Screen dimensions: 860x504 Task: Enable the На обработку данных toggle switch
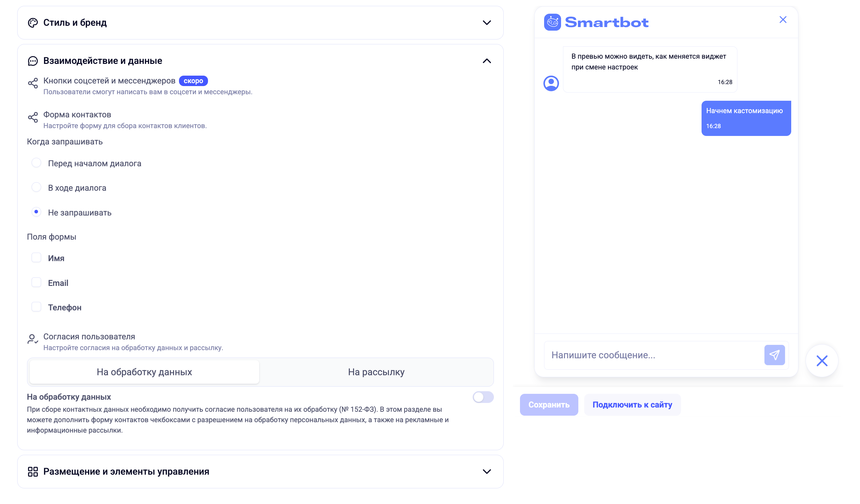[483, 397]
